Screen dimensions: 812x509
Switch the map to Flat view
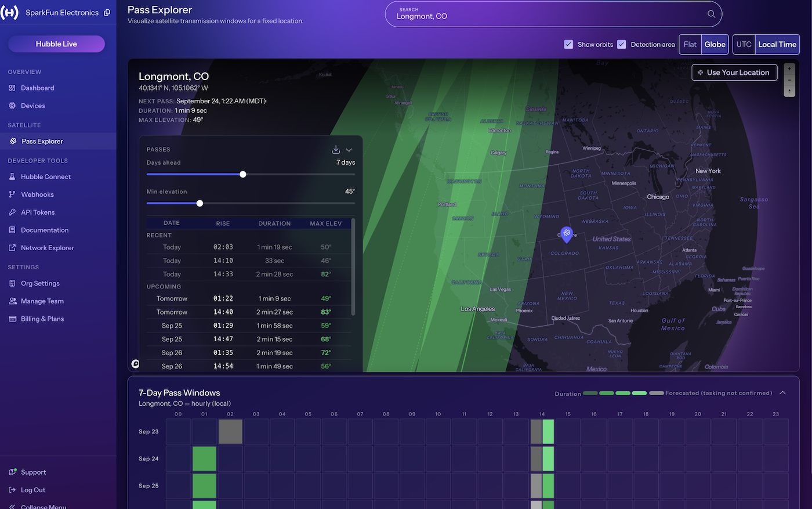tap(690, 45)
